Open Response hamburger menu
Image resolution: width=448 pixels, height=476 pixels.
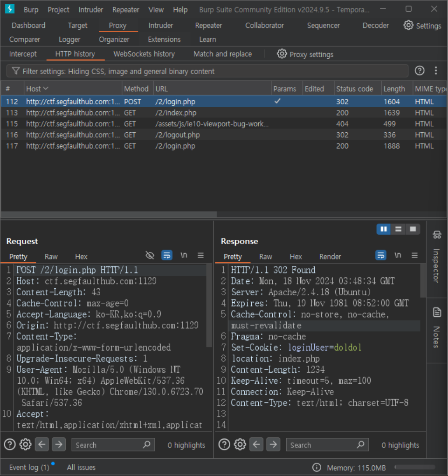pyautogui.click(x=414, y=255)
